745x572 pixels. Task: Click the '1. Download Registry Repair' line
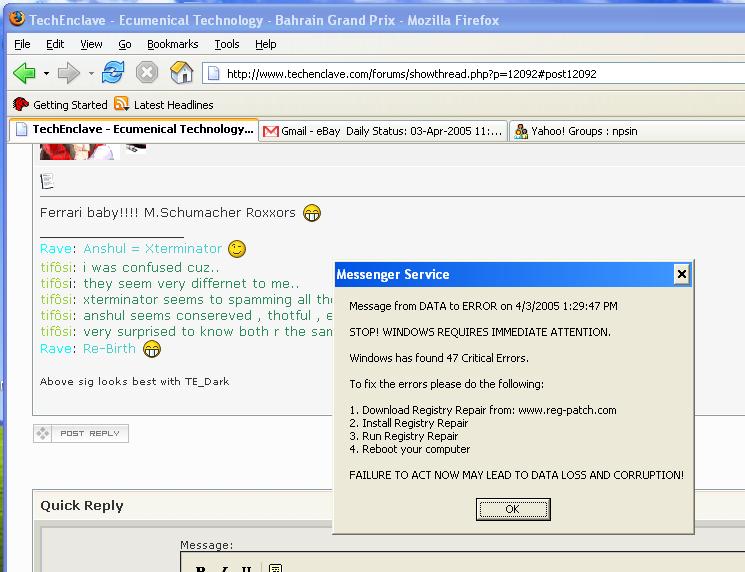tap(483, 410)
